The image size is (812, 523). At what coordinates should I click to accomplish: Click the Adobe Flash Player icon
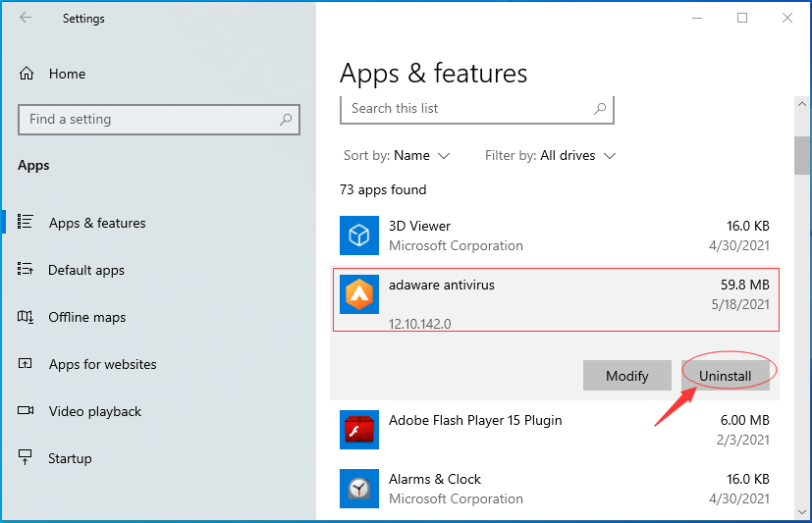pyautogui.click(x=359, y=430)
